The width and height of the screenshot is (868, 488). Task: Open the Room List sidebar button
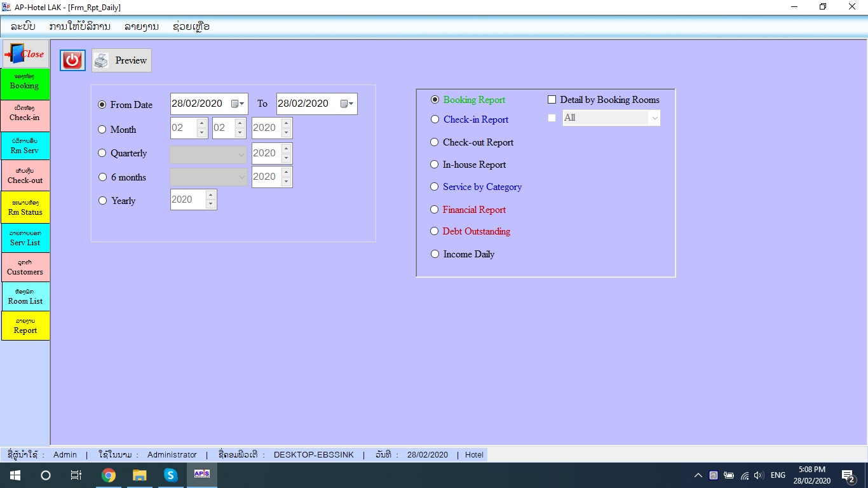point(25,297)
